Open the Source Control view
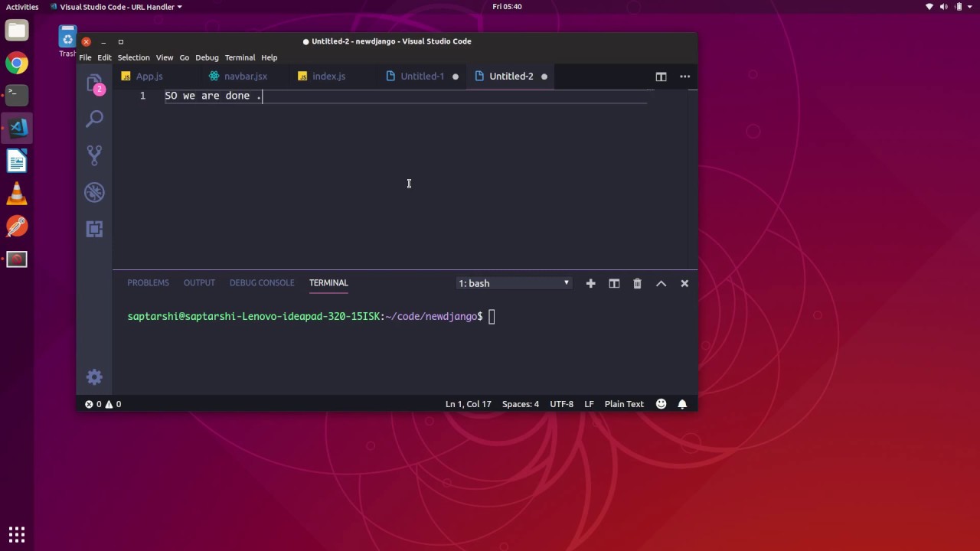 [x=94, y=155]
